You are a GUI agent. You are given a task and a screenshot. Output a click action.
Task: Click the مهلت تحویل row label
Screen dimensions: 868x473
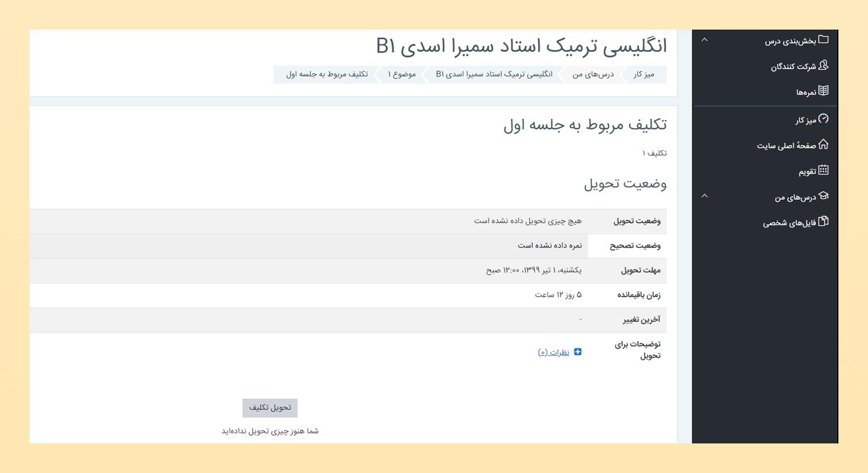click(x=641, y=271)
